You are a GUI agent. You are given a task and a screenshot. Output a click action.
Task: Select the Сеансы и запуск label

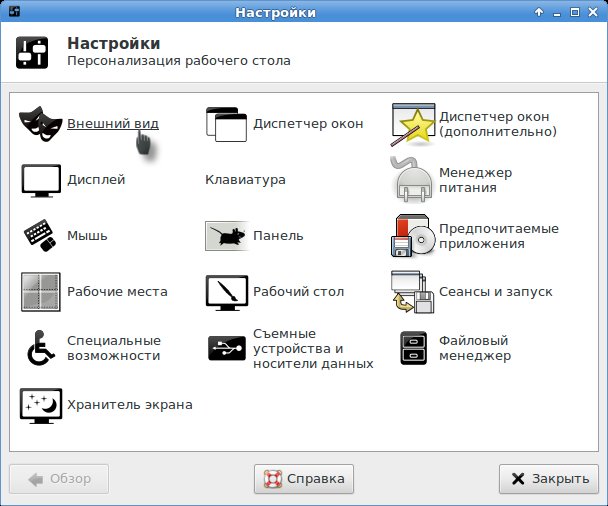coord(496,291)
